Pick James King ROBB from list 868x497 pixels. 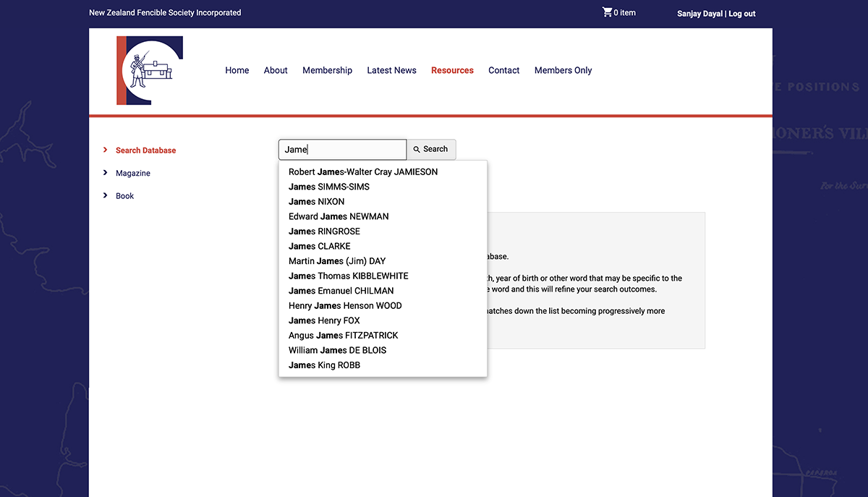[324, 365]
